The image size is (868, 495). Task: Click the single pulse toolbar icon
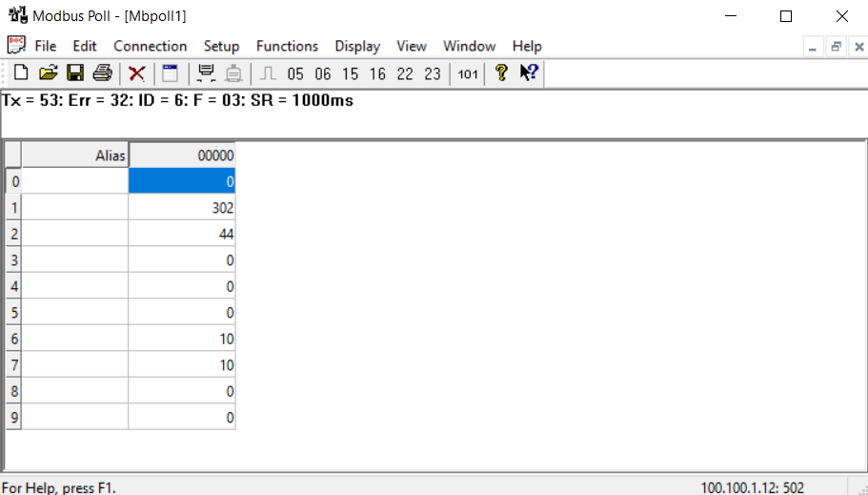tap(268, 73)
